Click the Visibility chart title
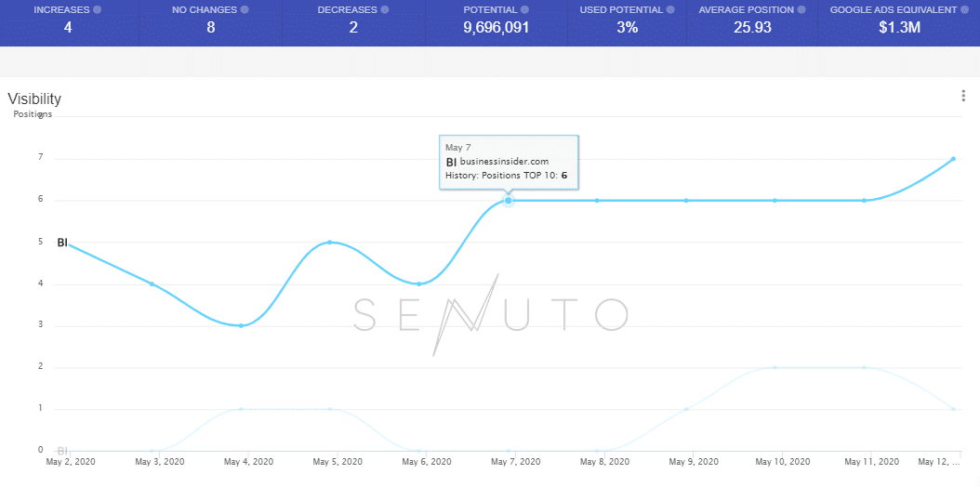 click(34, 99)
